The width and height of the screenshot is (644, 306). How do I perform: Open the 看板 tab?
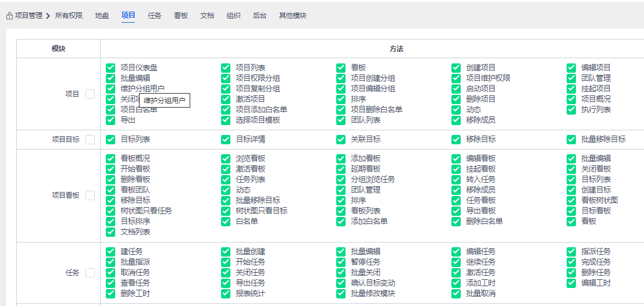(181, 16)
